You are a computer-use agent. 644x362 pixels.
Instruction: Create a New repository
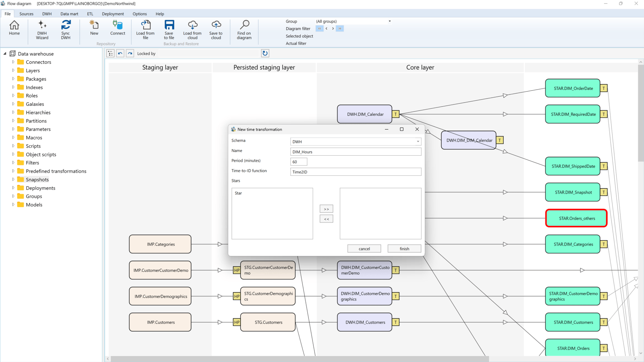click(94, 28)
